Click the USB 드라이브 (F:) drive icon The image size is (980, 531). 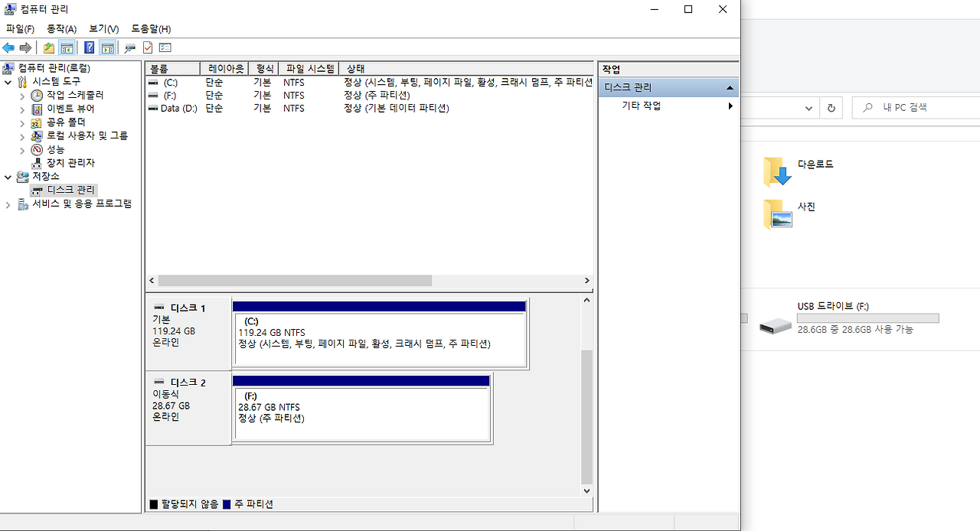point(776,327)
